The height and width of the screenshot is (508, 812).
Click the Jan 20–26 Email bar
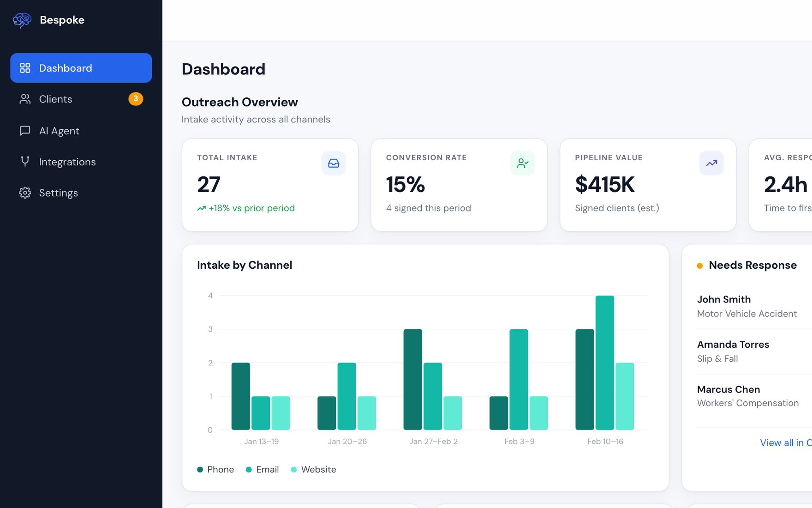point(346,396)
